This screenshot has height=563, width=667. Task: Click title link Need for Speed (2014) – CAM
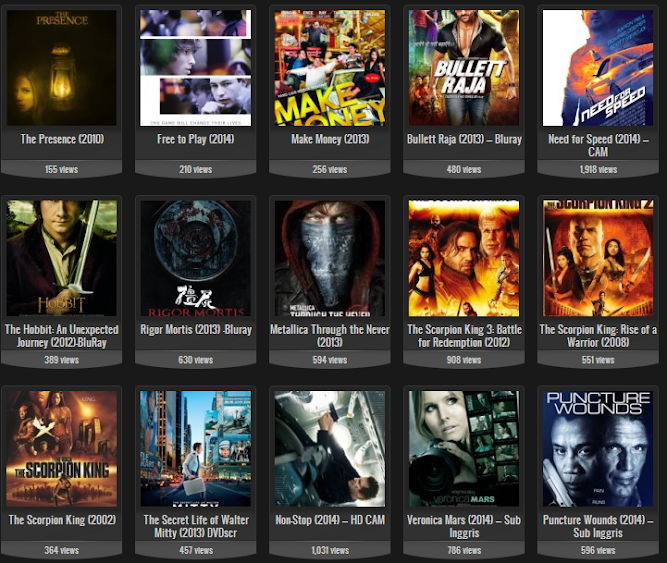[598, 145]
